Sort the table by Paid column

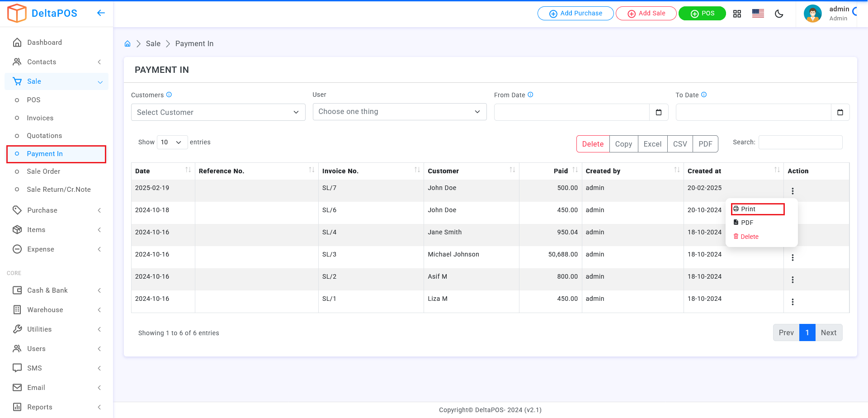(575, 171)
